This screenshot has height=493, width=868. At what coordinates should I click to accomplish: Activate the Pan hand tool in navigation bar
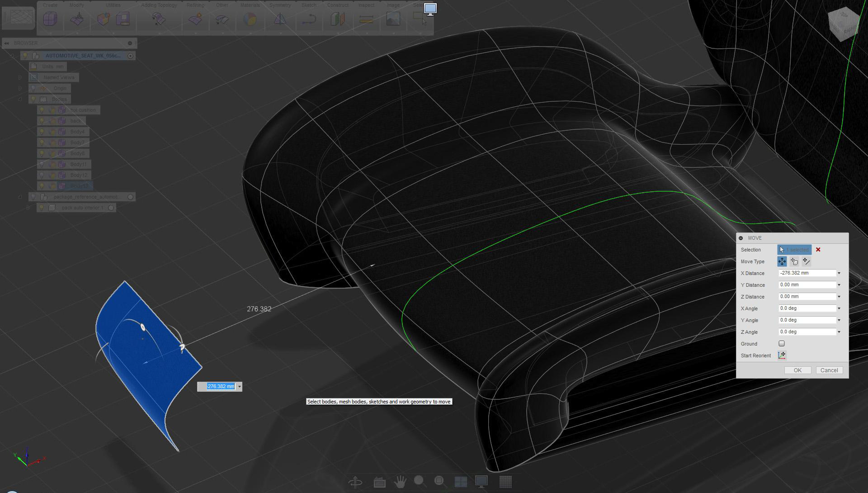click(x=400, y=482)
